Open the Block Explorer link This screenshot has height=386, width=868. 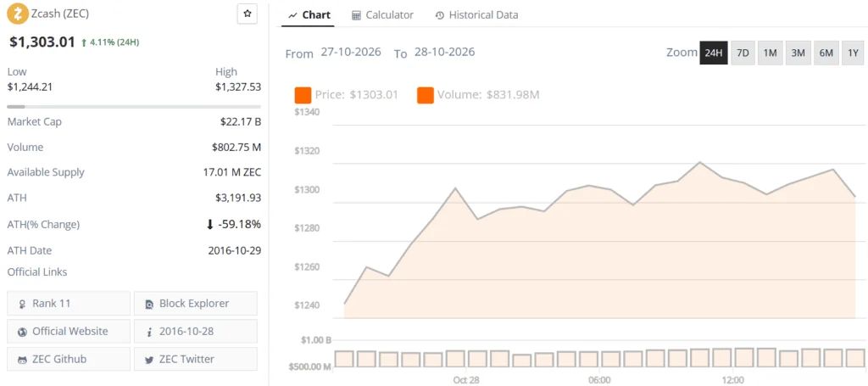pos(196,304)
